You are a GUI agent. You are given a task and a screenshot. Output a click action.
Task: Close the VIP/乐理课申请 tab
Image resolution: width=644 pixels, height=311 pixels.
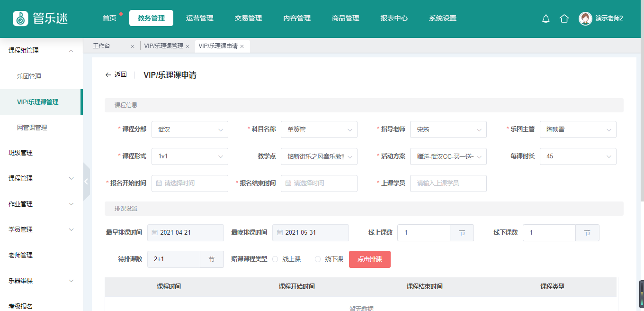tap(242, 46)
